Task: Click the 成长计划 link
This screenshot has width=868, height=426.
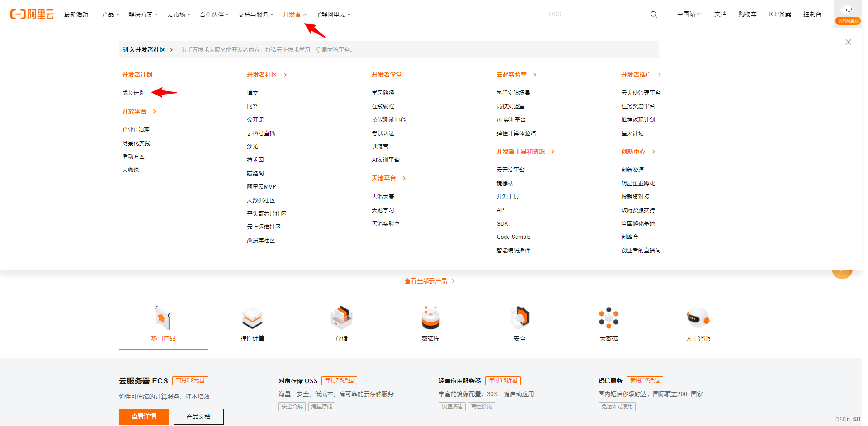Action: coord(133,93)
